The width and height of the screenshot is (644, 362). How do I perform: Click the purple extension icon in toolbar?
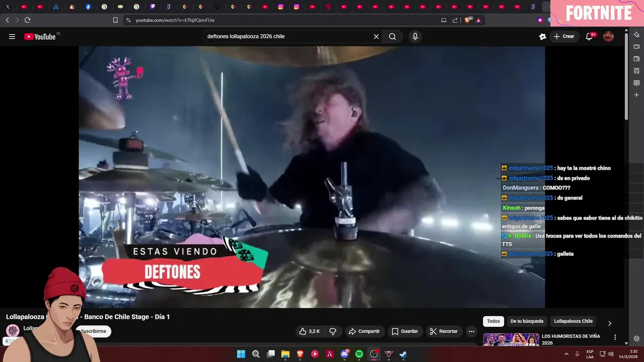[x=540, y=20]
